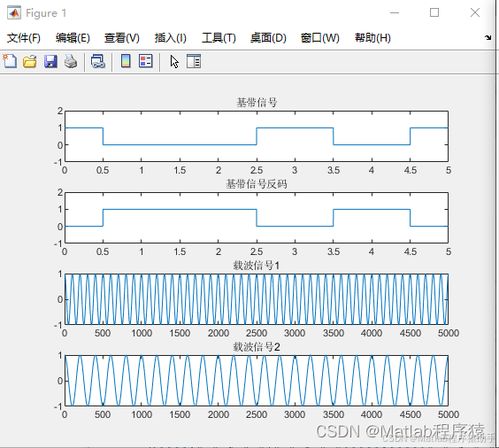Print the figure using the printer icon

(71, 62)
